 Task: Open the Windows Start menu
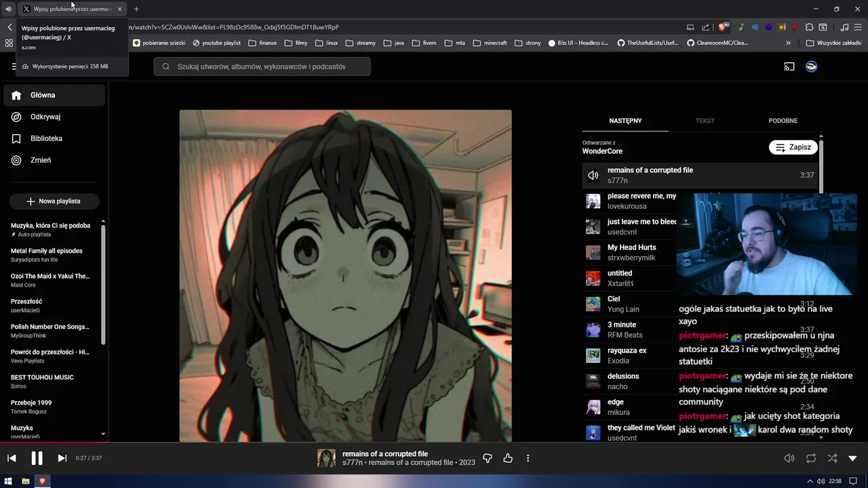9,481
